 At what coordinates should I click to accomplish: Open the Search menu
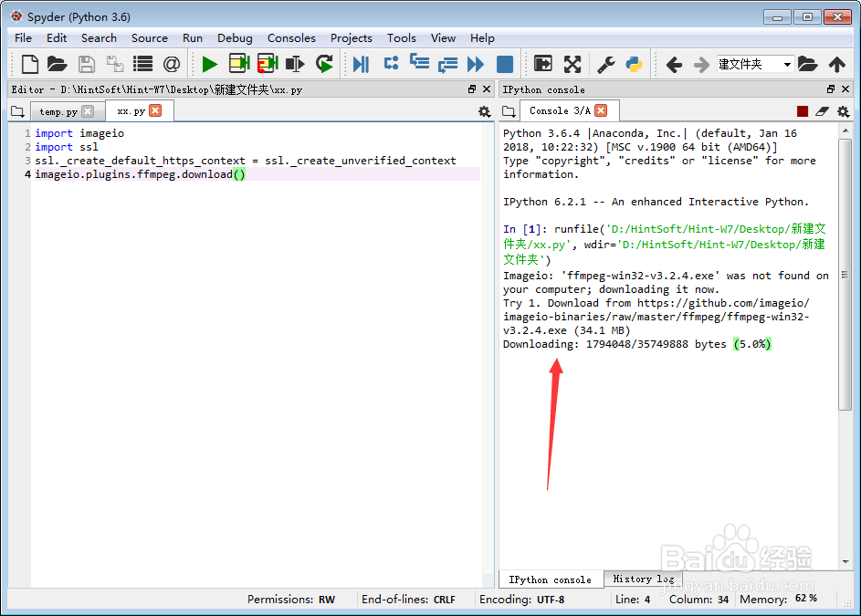99,38
